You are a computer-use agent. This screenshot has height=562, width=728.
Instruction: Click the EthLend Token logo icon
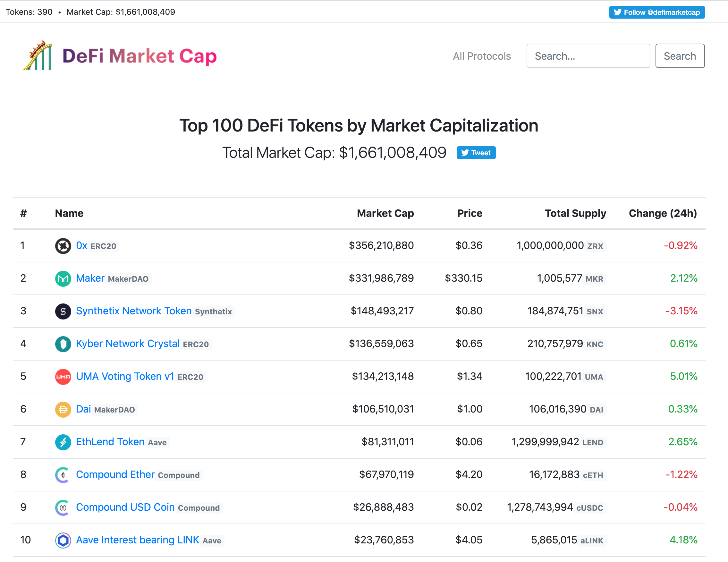coord(63,442)
